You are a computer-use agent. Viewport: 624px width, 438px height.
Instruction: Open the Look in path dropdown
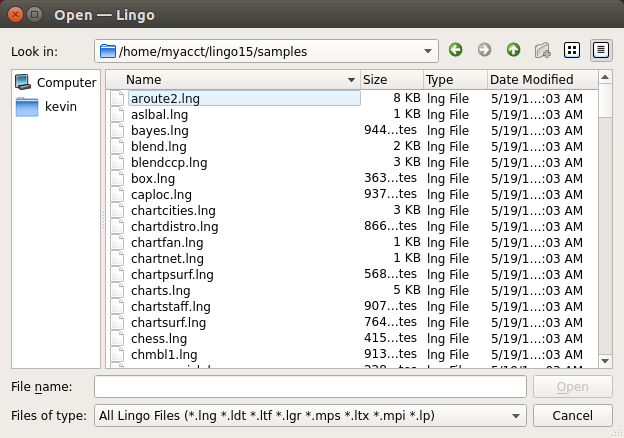tap(428, 51)
